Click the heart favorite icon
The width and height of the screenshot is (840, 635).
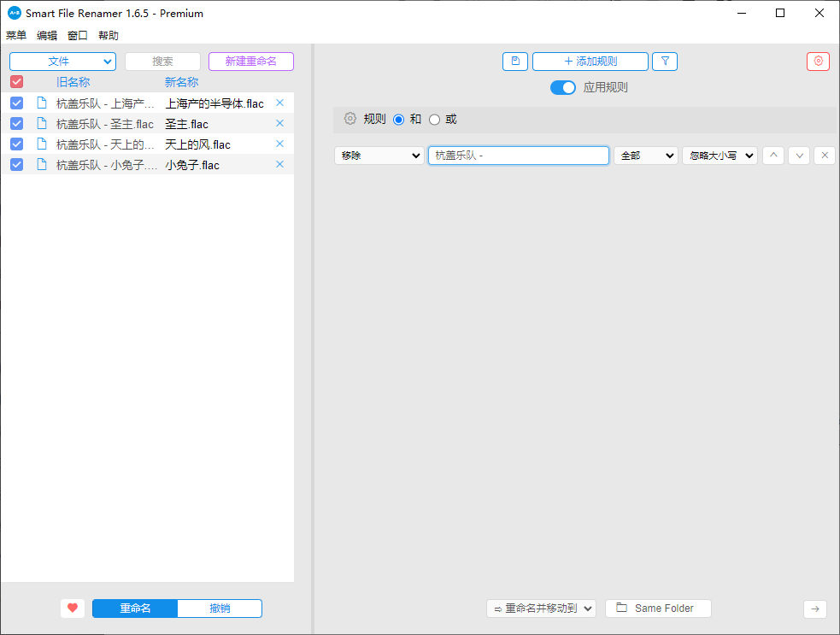click(x=73, y=609)
